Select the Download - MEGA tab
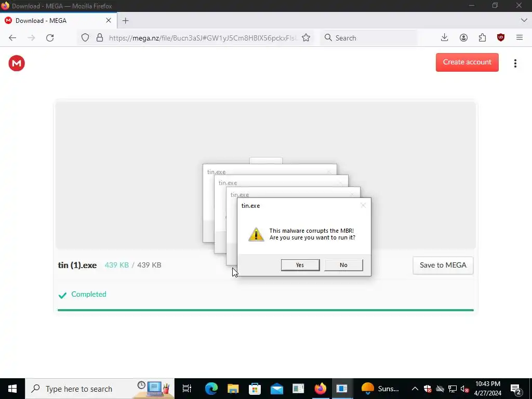This screenshot has width=532, height=399. pos(59,20)
